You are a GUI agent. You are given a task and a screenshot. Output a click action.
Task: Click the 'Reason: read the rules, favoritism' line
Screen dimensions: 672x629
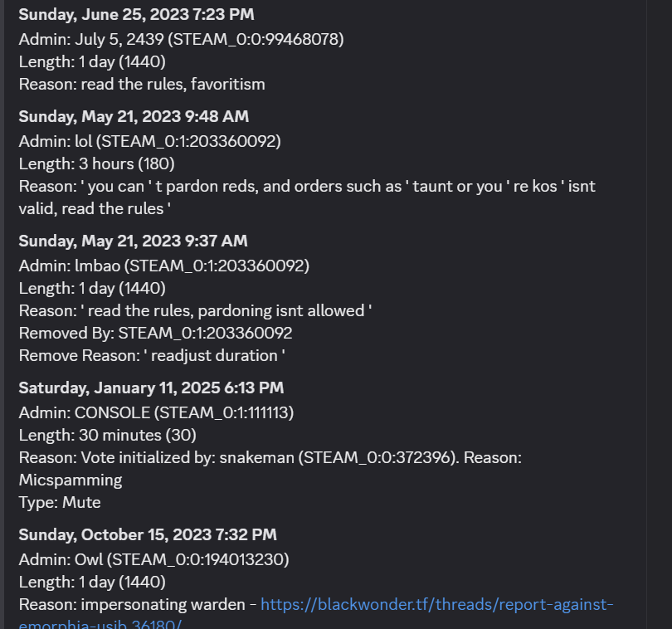(x=142, y=85)
